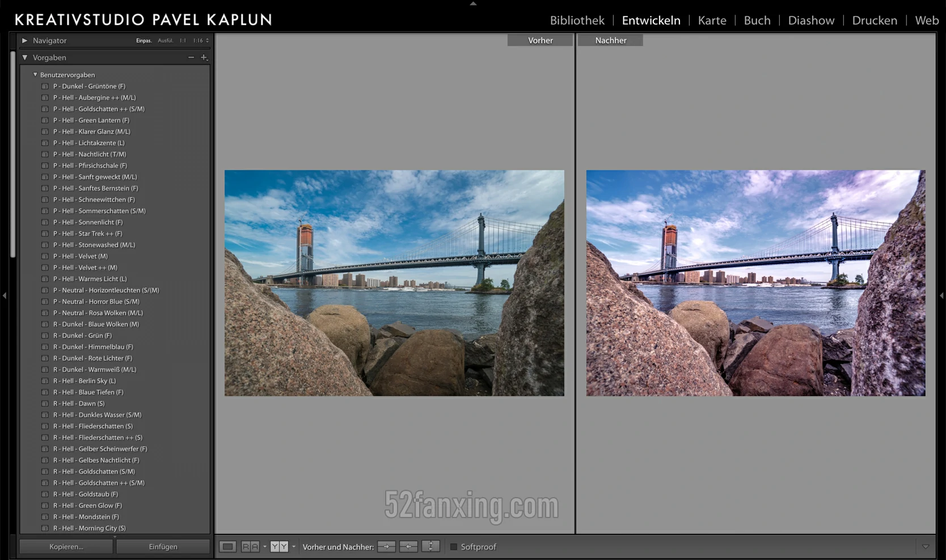Expand the Navigator panel

coord(24,40)
